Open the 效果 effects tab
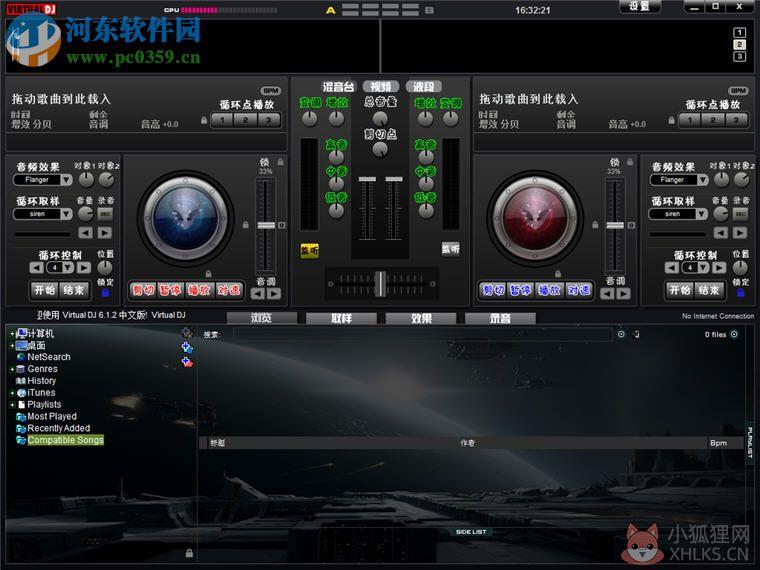Viewport: 760px width, 570px height. [x=421, y=318]
